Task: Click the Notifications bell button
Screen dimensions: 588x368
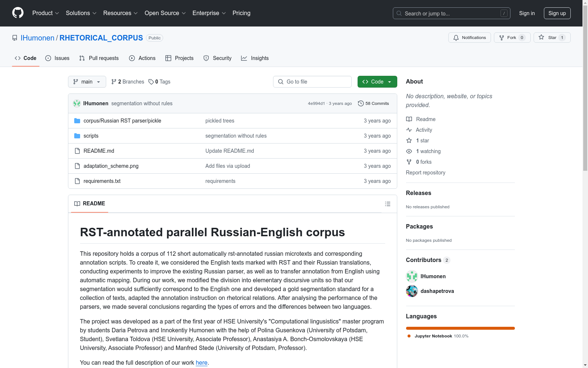Action: point(469,38)
